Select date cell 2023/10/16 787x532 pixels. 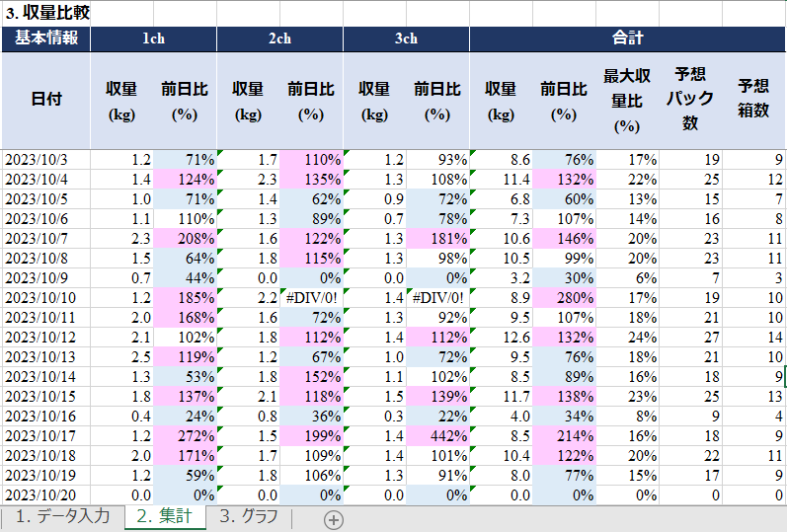click(x=46, y=417)
